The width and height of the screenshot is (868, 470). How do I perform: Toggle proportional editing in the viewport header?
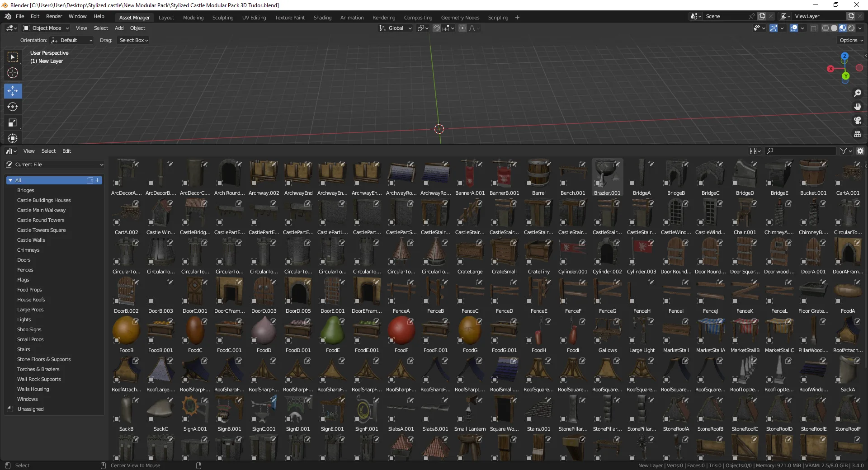click(462, 28)
